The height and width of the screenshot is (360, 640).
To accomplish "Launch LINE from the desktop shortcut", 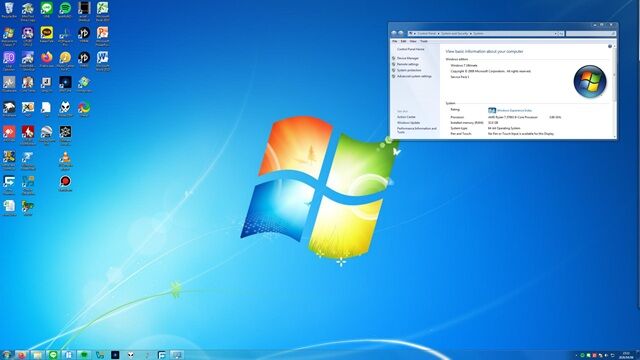I will [x=46, y=10].
